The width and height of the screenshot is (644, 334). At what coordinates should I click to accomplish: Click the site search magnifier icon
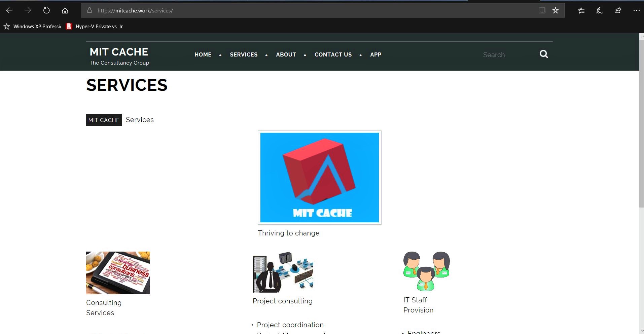(544, 54)
